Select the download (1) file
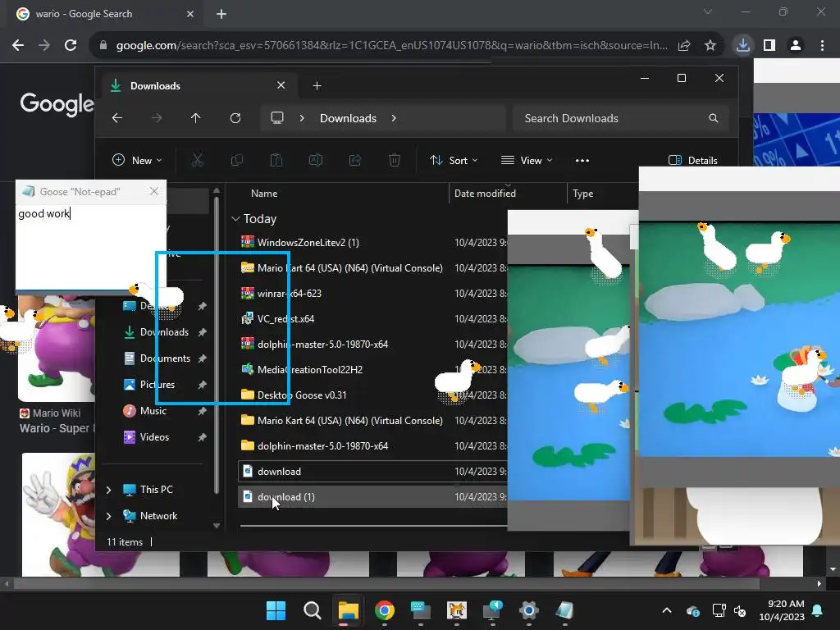840x630 pixels. 372,496
